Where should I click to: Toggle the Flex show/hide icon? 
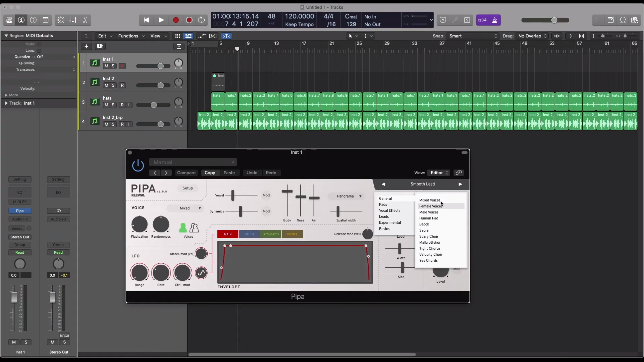pyautogui.click(x=213, y=36)
